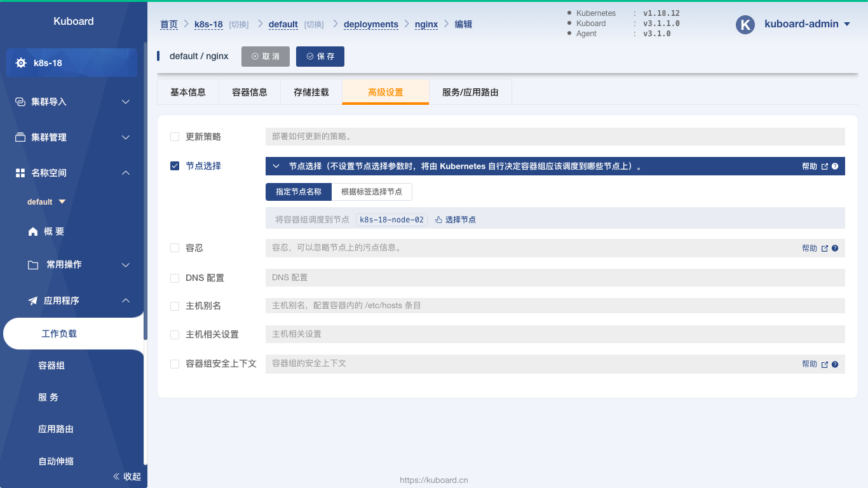Open k8s-18 breadcrumb link
Image resolution: width=868 pixels, height=488 pixels.
[x=208, y=25]
